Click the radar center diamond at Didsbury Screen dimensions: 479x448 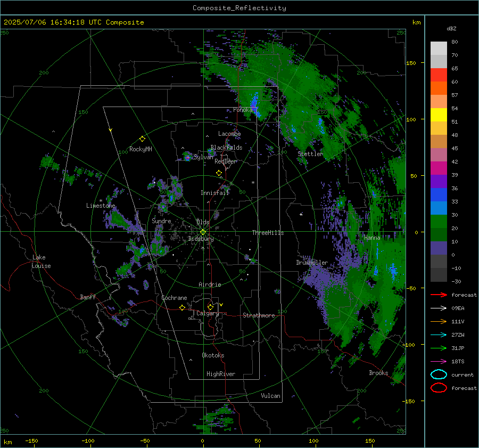click(x=203, y=232)
